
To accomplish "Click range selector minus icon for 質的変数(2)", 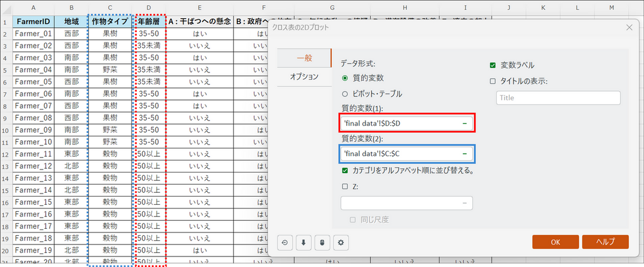I will click(x=465, y=154).
